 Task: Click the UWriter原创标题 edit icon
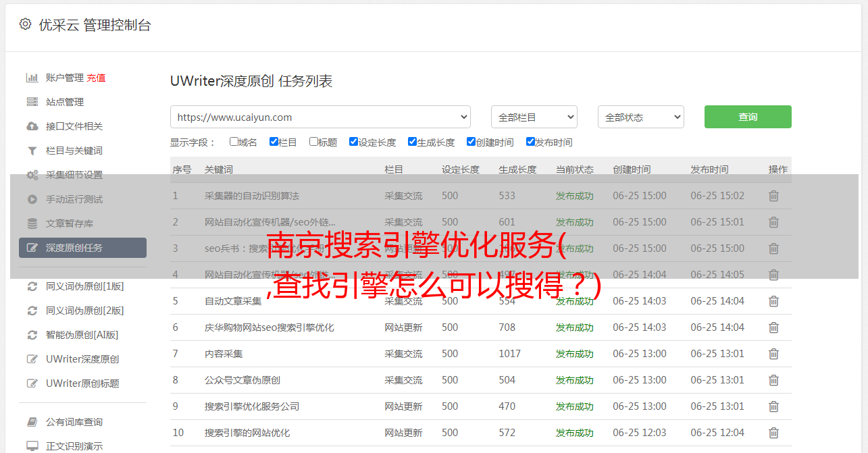32,383
